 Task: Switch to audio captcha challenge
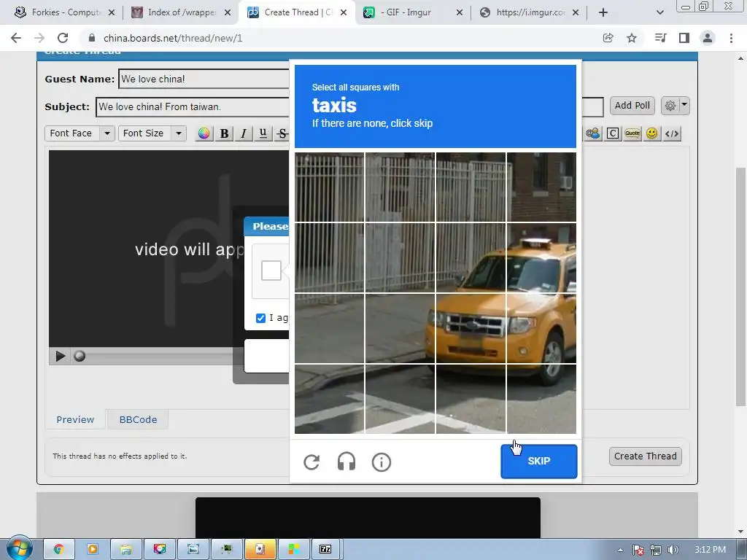click(347, 462)
